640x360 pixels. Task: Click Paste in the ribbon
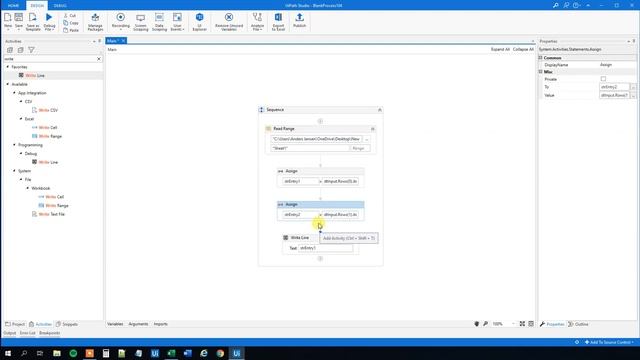pyautogui.click(x=71, y=30)
